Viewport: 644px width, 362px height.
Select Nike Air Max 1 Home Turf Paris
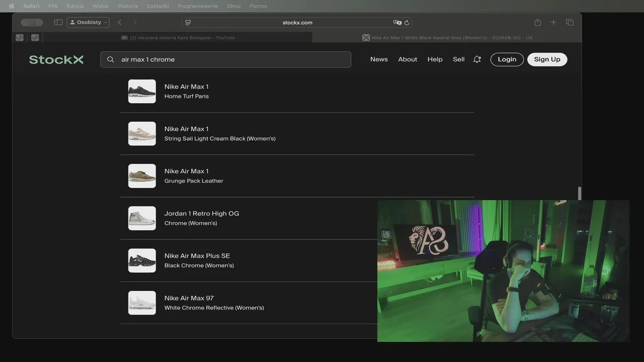[x=297, y=92]
